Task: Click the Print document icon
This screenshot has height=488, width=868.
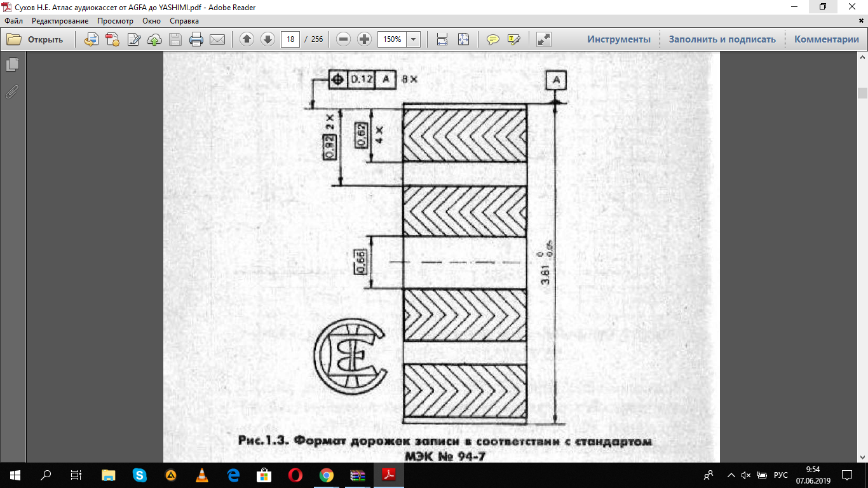Action: (x=196, y=39)
